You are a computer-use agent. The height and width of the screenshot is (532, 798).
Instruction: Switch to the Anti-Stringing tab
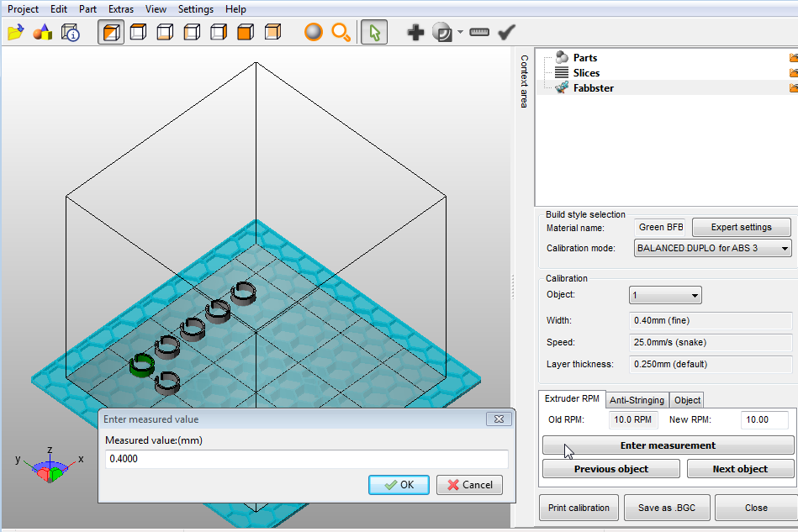(x=637, y=400)
